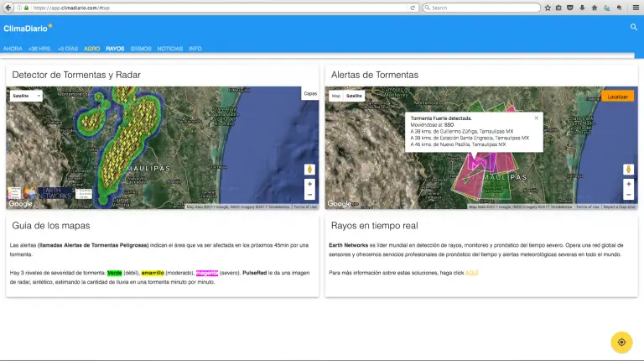Select the AGRO tab
This screenshot has width=644, height=361.
[x=92, y=49]
